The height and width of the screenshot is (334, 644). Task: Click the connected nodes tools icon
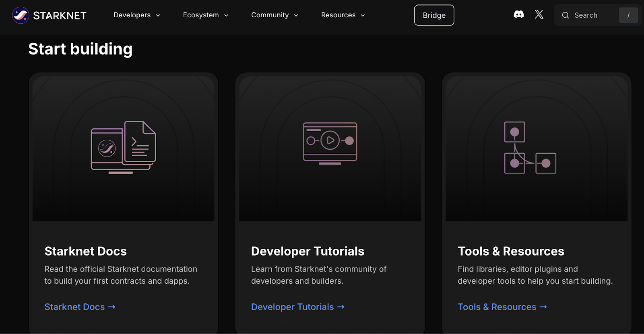[530, 147]
